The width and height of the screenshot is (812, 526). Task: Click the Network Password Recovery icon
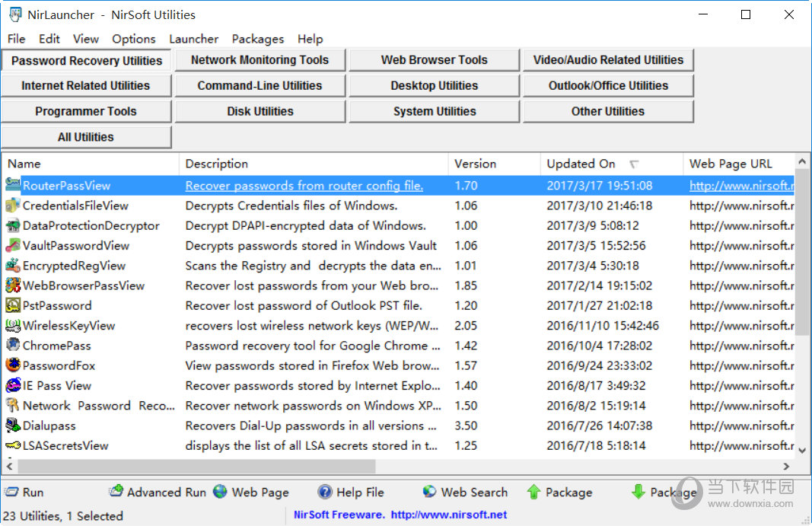[13, 405]
